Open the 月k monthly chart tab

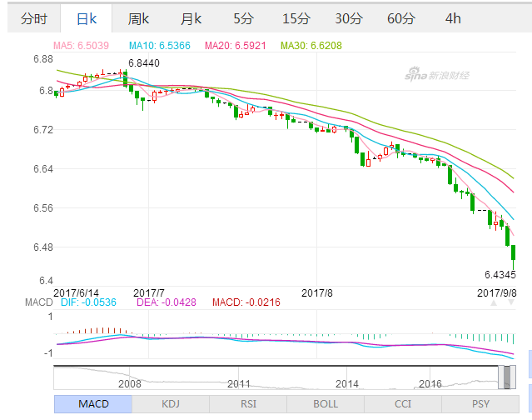(191, 18)
